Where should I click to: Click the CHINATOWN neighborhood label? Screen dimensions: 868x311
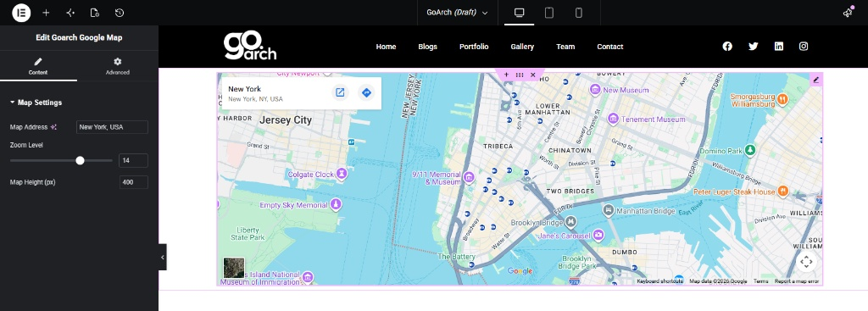coord(570,150)
